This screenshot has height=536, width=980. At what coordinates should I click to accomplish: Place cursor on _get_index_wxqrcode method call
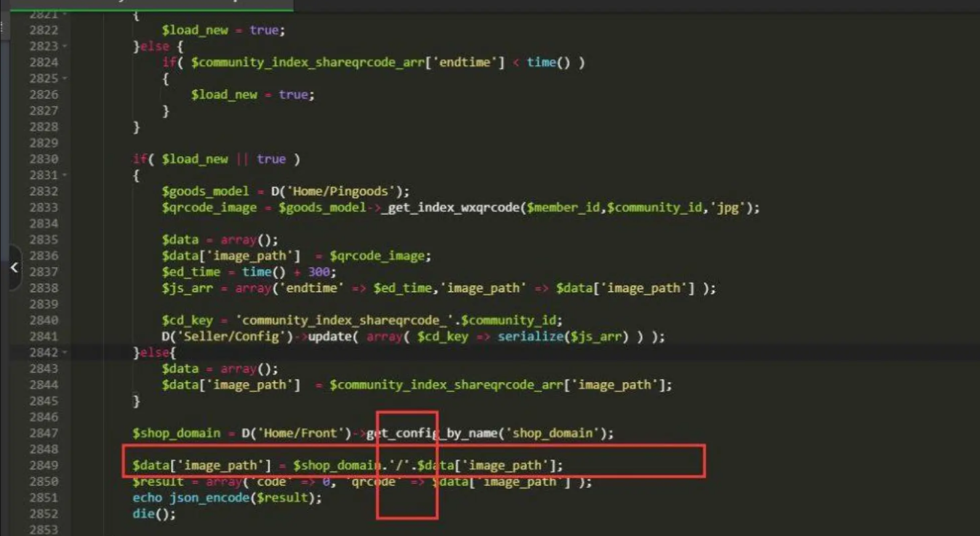[x=450, y=207]
